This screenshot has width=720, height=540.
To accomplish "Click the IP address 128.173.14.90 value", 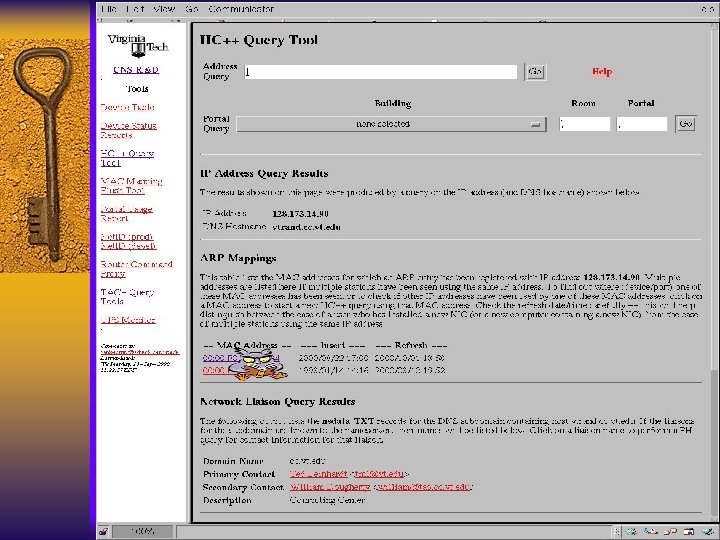I will click(x=300, y=214).
